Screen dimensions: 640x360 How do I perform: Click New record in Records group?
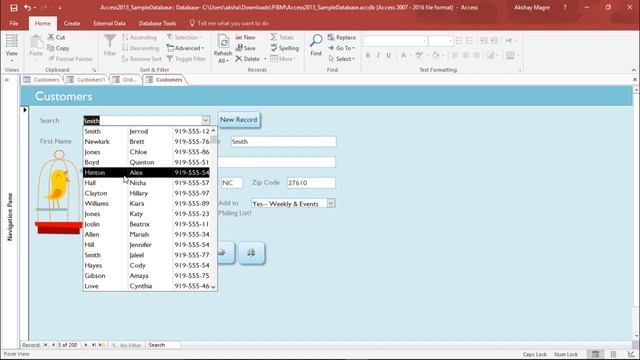245,37
